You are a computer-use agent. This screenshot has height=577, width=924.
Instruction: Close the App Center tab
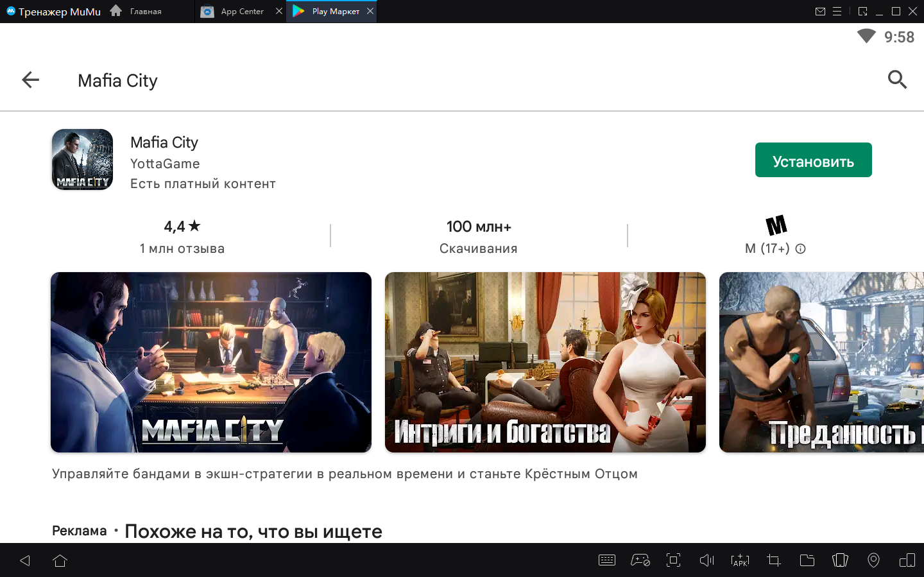pos(279,11)
